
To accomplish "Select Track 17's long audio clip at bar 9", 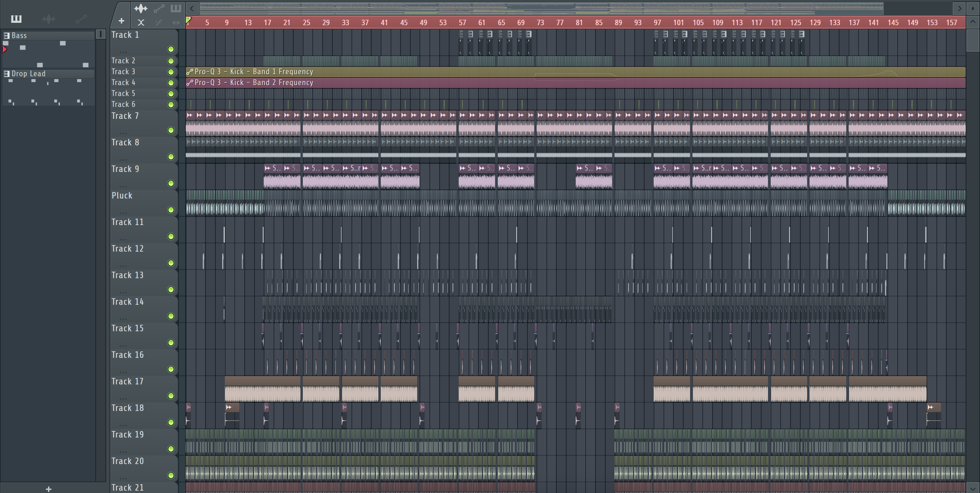I will pyautogui.click(x=262, y=389).
